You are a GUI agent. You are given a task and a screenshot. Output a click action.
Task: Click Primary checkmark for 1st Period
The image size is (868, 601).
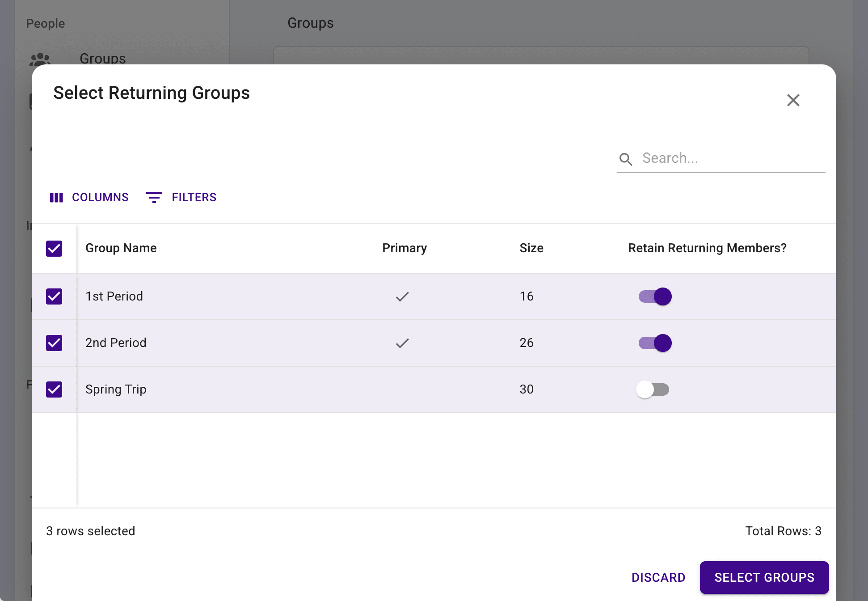[x=402, y=296]
